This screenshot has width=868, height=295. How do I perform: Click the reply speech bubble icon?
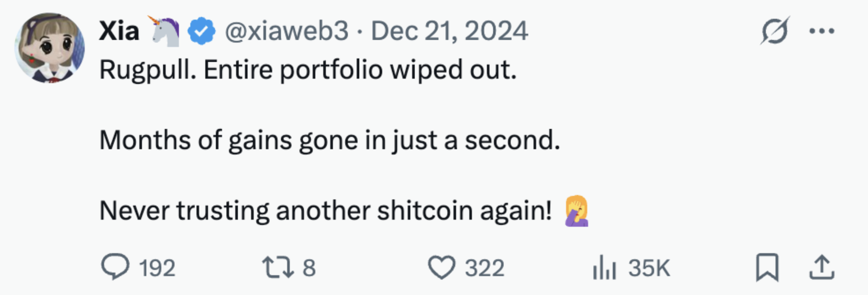click(x=115, y=267)
